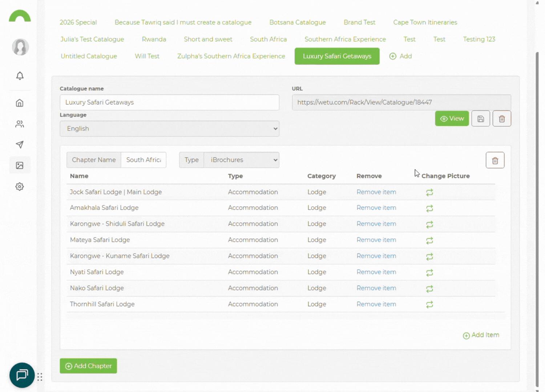This screenshot has width=545, height=392.
Task: Click the paper plane send icon
Action: pos(20,145)
